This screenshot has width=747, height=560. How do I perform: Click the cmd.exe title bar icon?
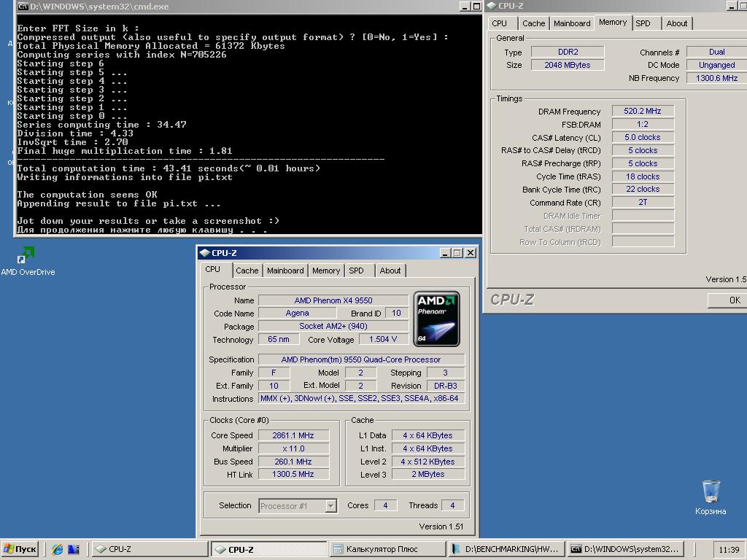[23, 6]
